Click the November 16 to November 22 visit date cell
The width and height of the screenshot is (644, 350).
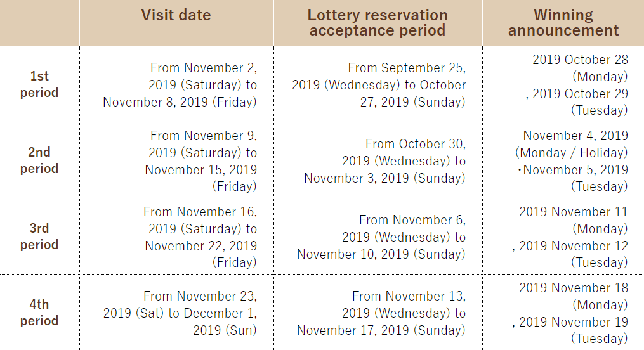[x=176, y=237]
